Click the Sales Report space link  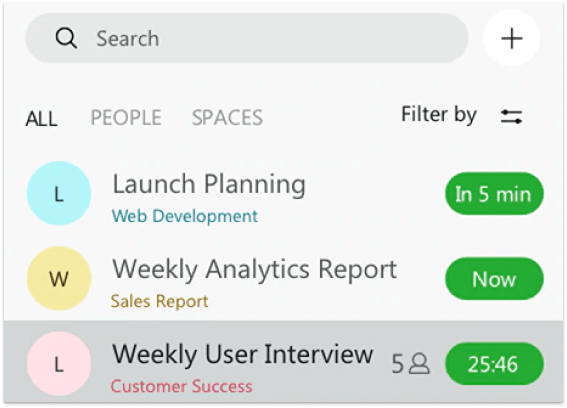(x=159, y=301)
